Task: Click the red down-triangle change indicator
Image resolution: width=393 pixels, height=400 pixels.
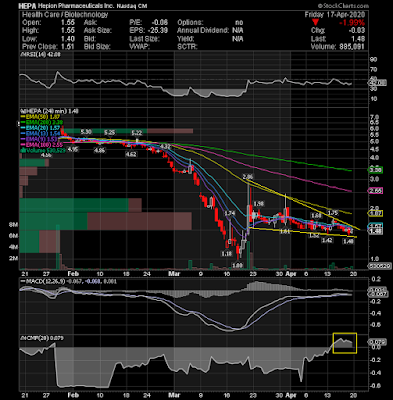Action: point(315,23)
